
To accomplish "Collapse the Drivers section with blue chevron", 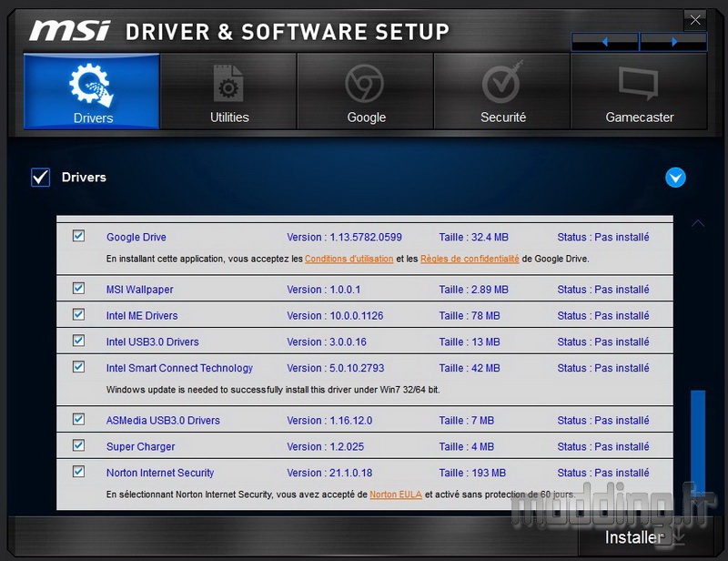I will (675, 178).
